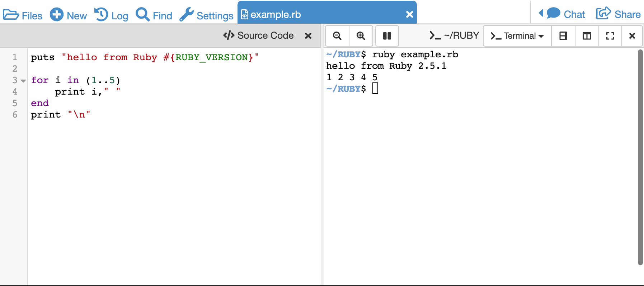This screenshot has height=286, width=644.
Task: Select the example.rb file tab
Action: tap(276, 15)
